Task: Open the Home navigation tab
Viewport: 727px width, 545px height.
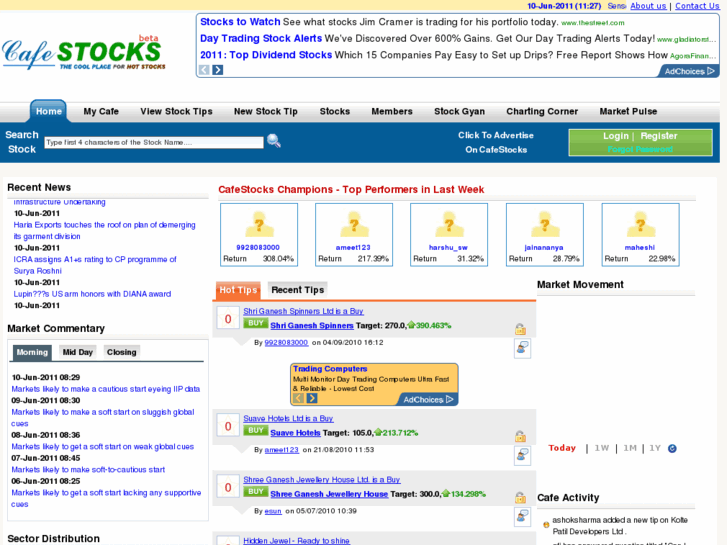Action: click(49, 111)
